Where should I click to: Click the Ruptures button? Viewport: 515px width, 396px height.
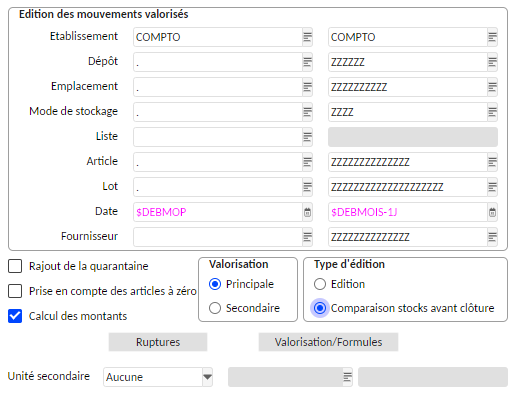coord(158,342)
